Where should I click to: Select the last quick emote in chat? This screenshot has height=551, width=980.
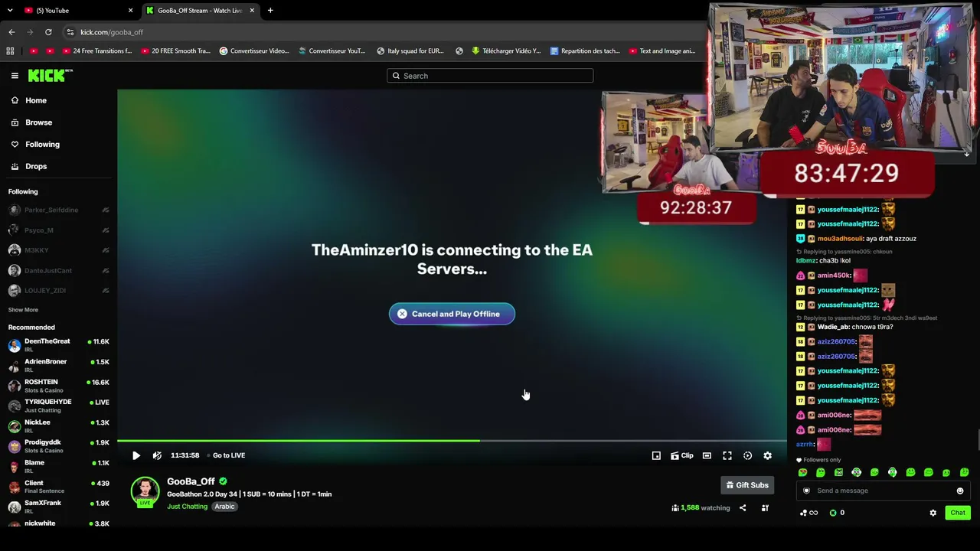964,473
